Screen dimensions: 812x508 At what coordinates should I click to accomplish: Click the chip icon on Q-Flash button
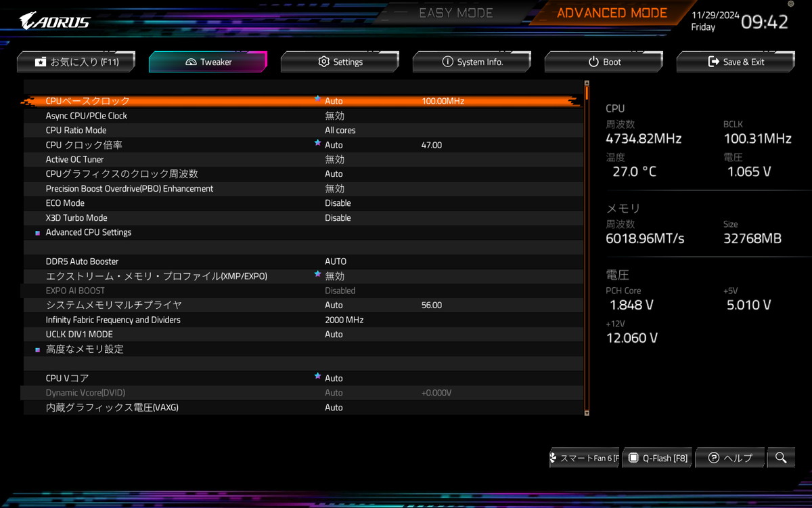[x=633, y=458]
